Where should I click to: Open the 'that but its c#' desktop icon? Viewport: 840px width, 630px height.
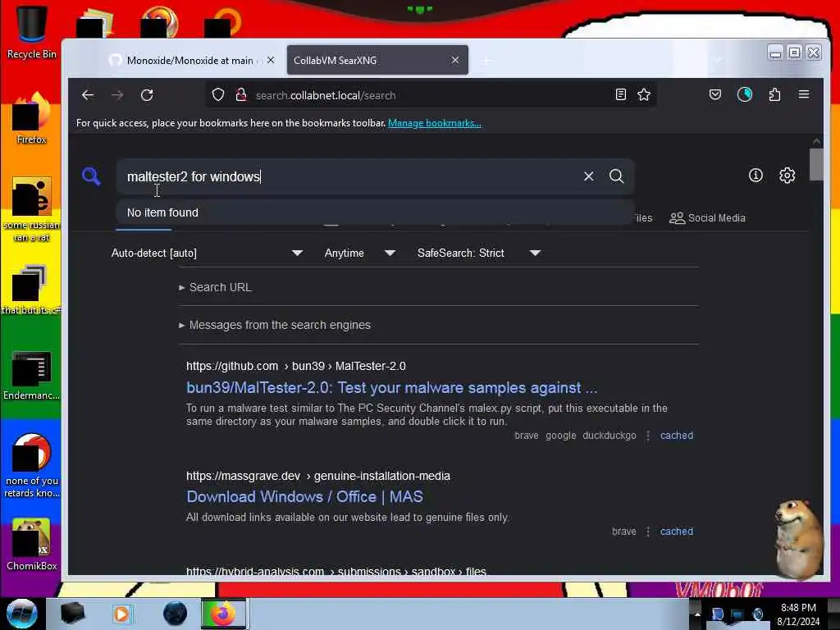click(32, 290)
